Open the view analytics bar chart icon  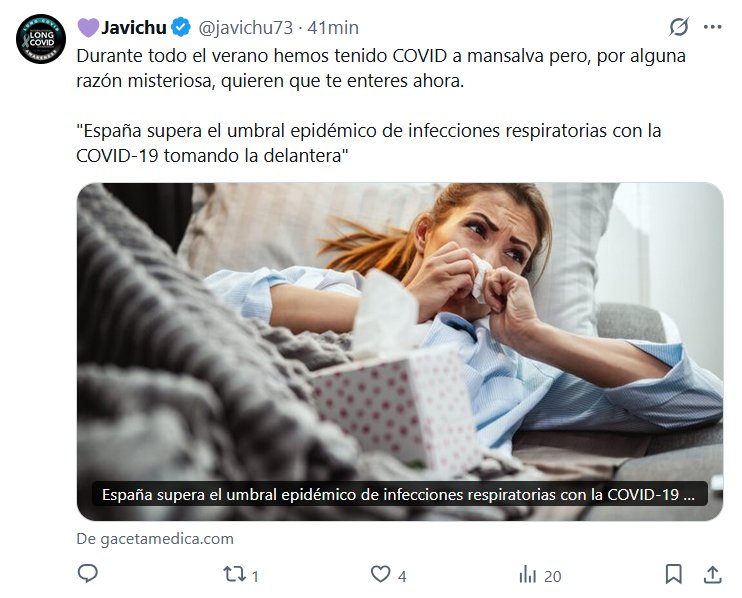point(528,575)
